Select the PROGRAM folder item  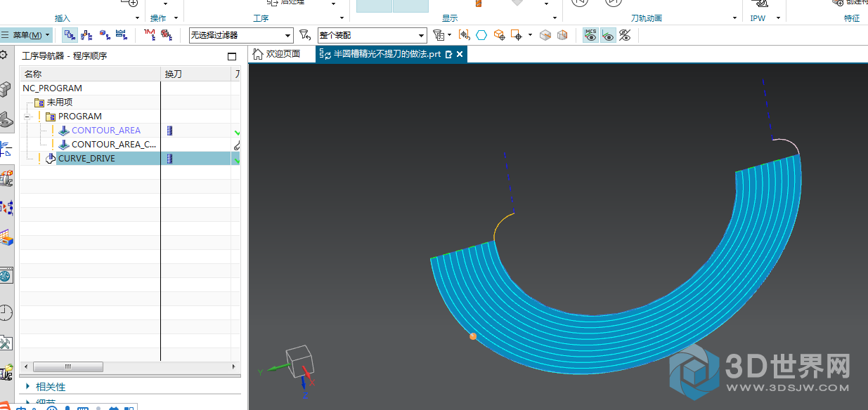[x=79, y=117]
